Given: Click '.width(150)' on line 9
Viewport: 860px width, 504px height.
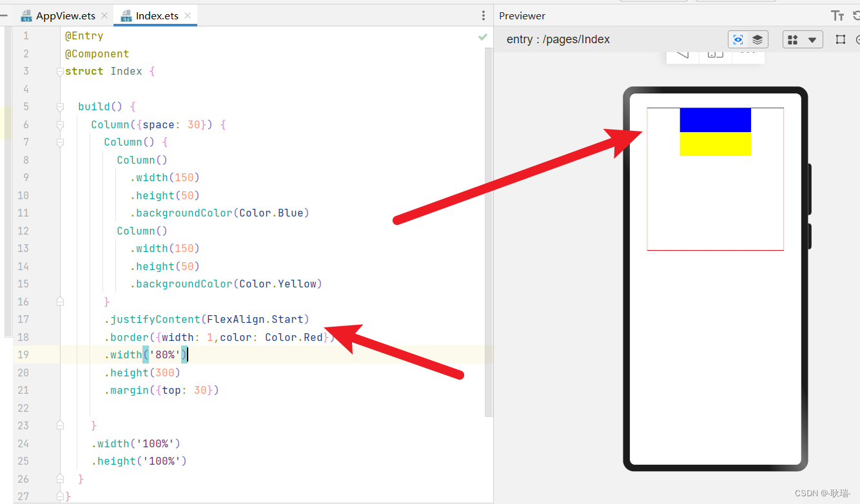Looking at the screenshot, I should [165, 178].
